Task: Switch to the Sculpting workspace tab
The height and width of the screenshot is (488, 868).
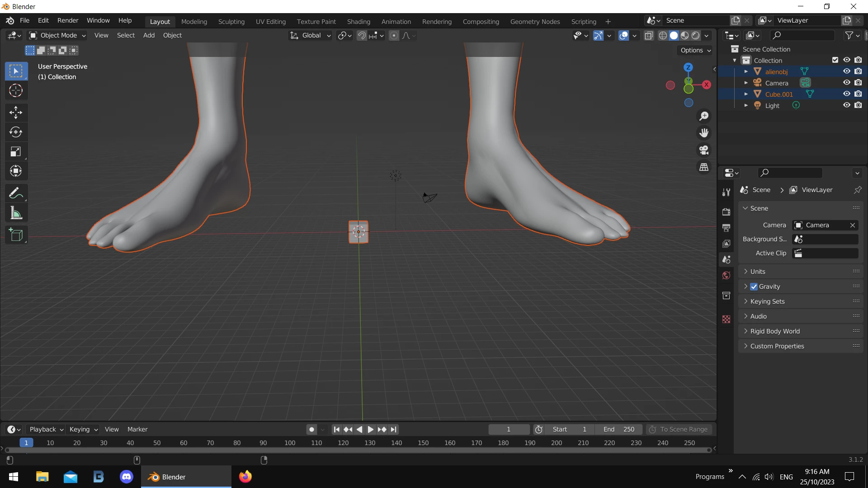Action: click(x=231, y=21)
